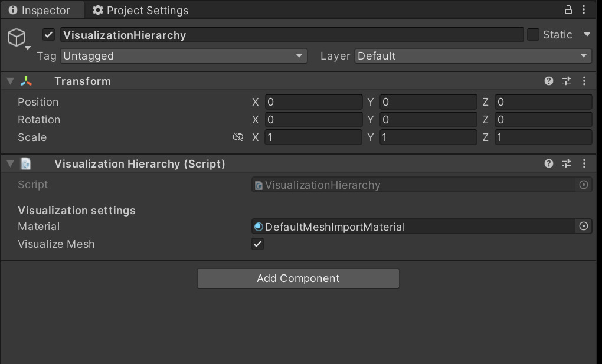Click the GameObject cube icon picker
Image resolution: width=602 pixels, height=364 pixels.
click(16, 37)
